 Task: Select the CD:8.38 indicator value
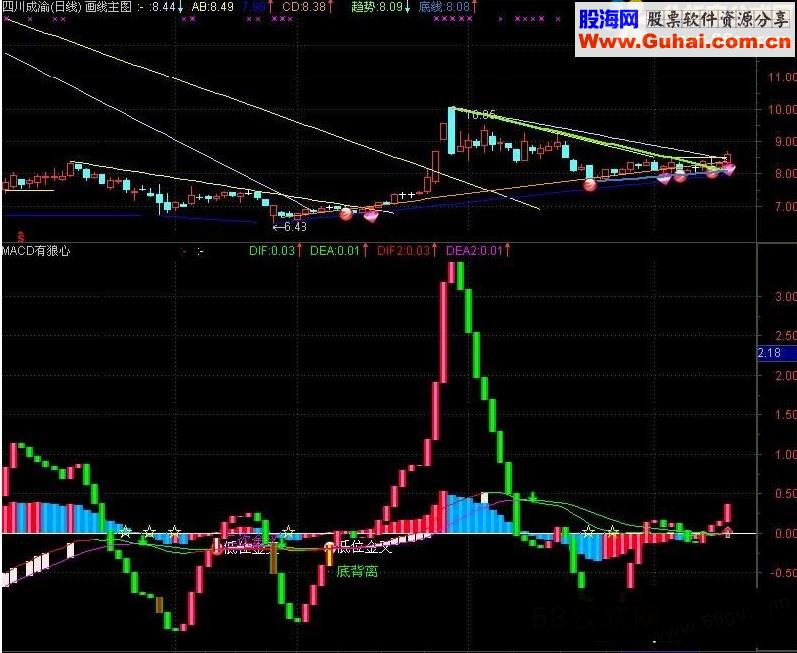tap(303, 7)
